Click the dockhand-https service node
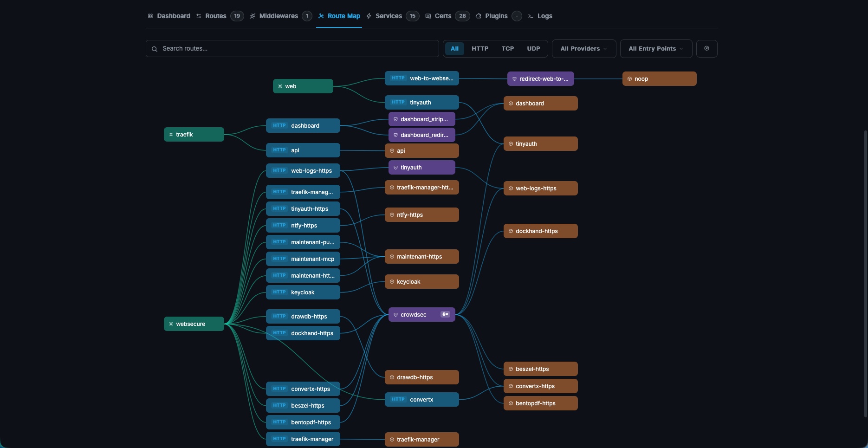Screen dimensions: 868x448 [x=541, y=231]
